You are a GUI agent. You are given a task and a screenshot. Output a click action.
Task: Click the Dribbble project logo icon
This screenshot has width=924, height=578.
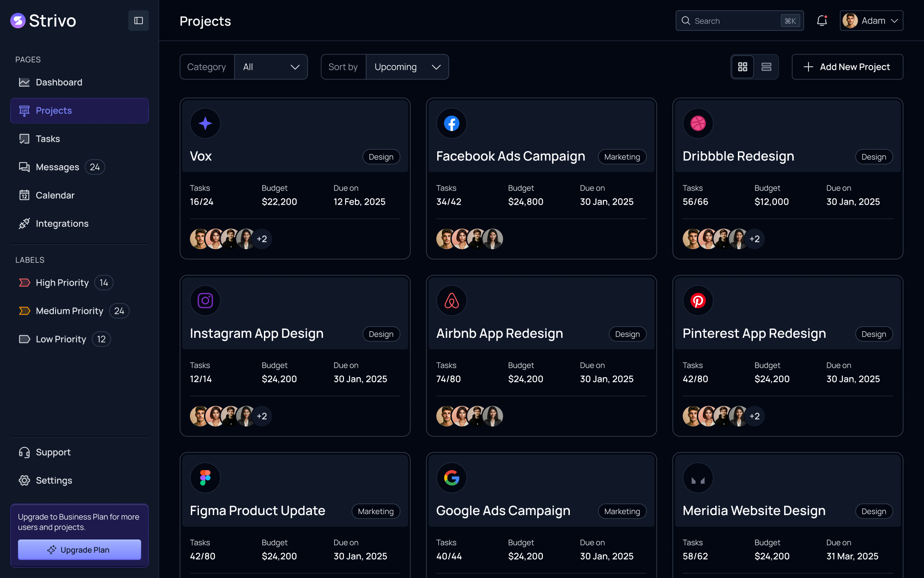pos(698,123)
